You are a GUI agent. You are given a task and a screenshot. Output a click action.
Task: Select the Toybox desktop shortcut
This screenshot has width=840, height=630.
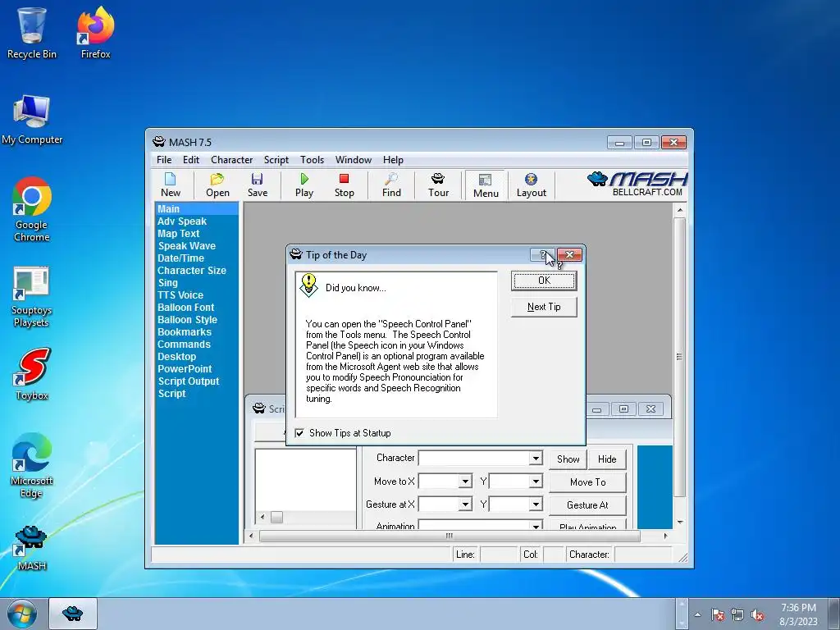[x=32, y=374]
